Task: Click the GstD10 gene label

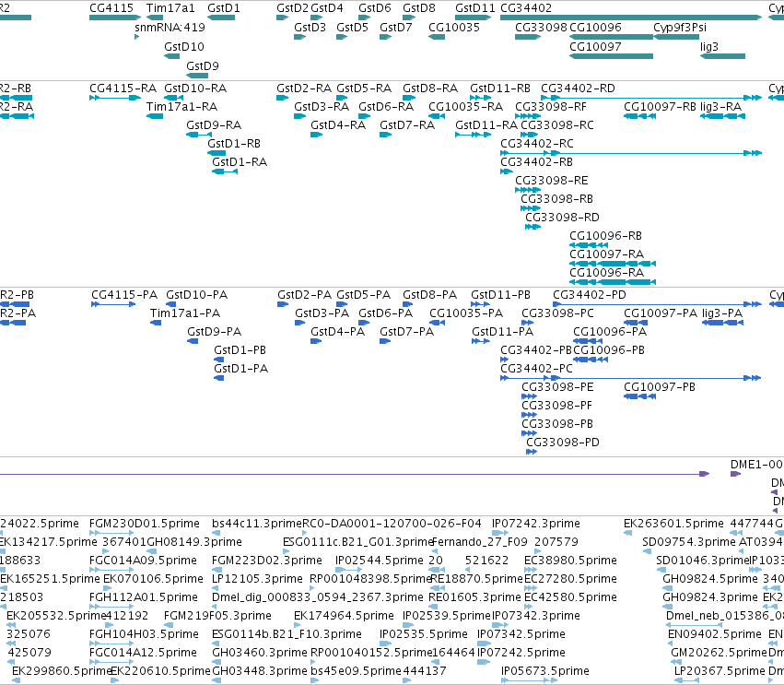Action: pyautogui.click(x=184, y=46)
